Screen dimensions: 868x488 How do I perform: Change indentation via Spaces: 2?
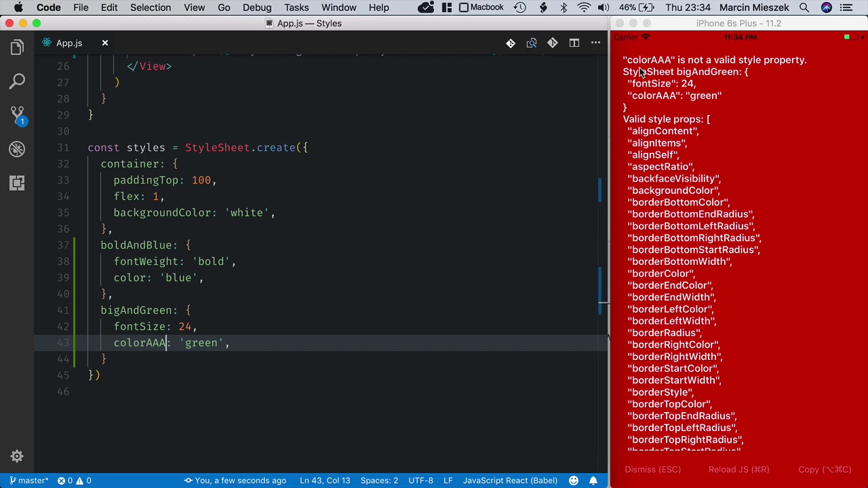pos(379,481)
